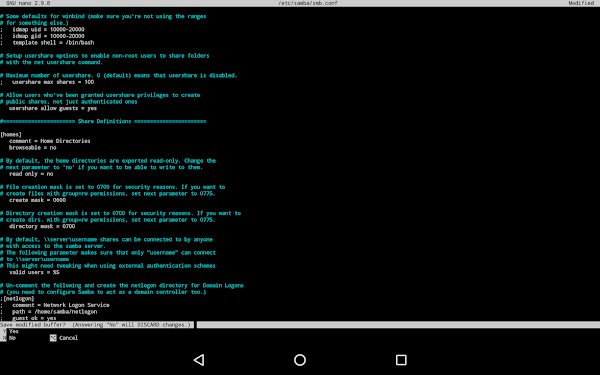This screenshot has height=375, width=600.
Task: Click the 'Maximum number of usershare' comment line
Action: 119,75
